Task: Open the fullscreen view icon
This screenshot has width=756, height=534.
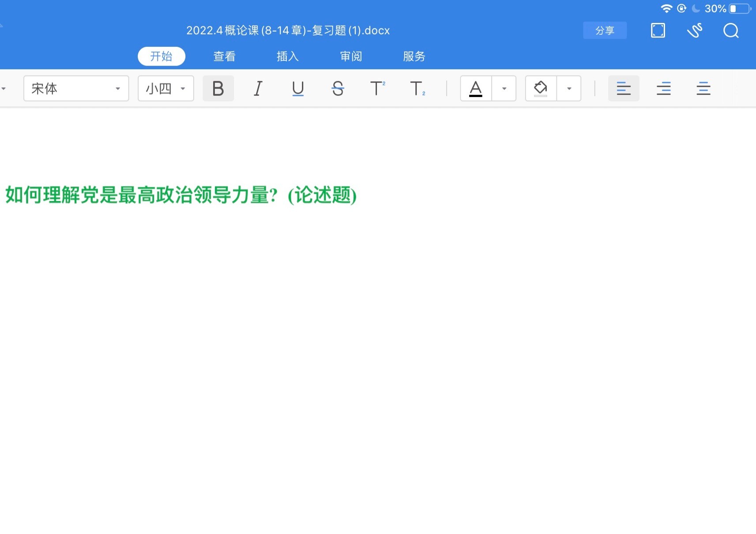Action: coord(658,30)
